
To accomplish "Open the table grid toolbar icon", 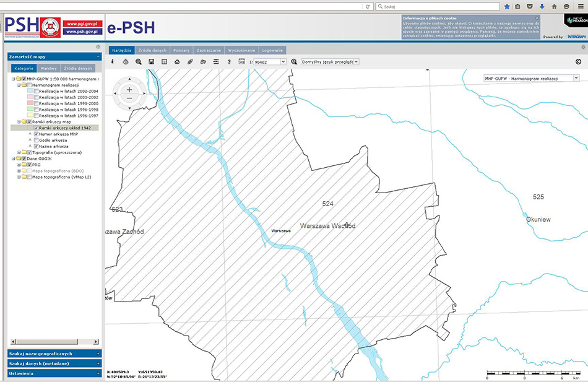I will 164,62.
